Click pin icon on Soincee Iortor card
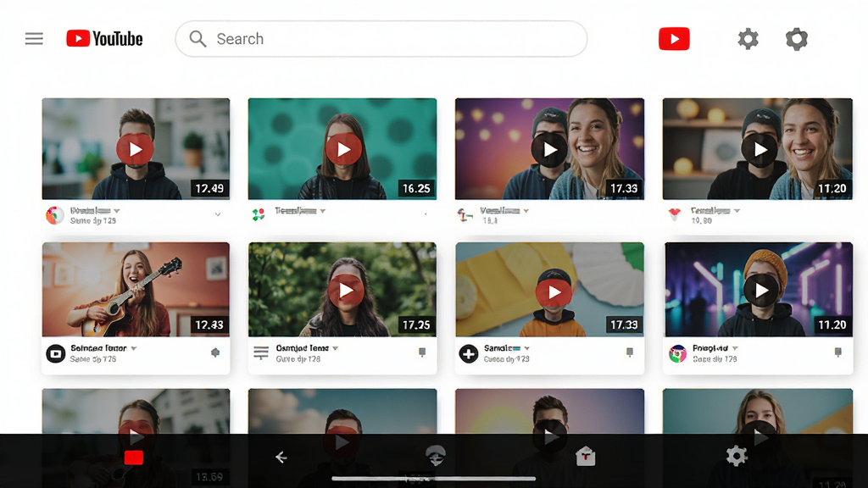The image size is (868, 488). [x=215, y=352]
